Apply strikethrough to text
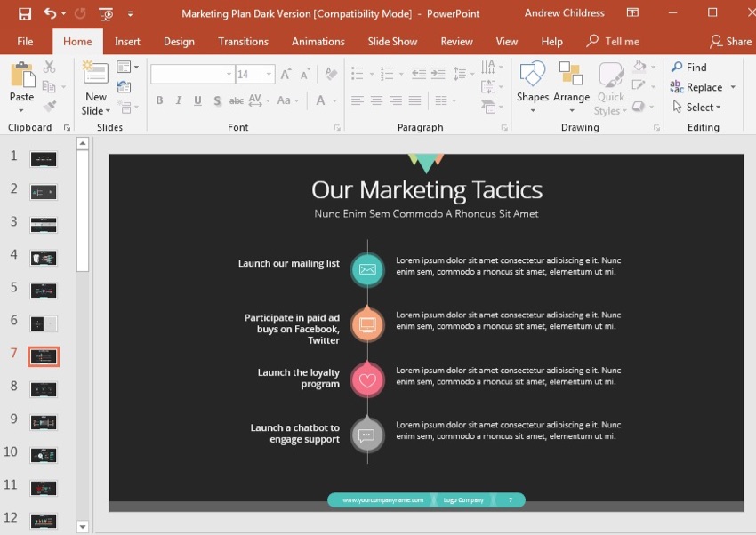 (x=236, y=100)
